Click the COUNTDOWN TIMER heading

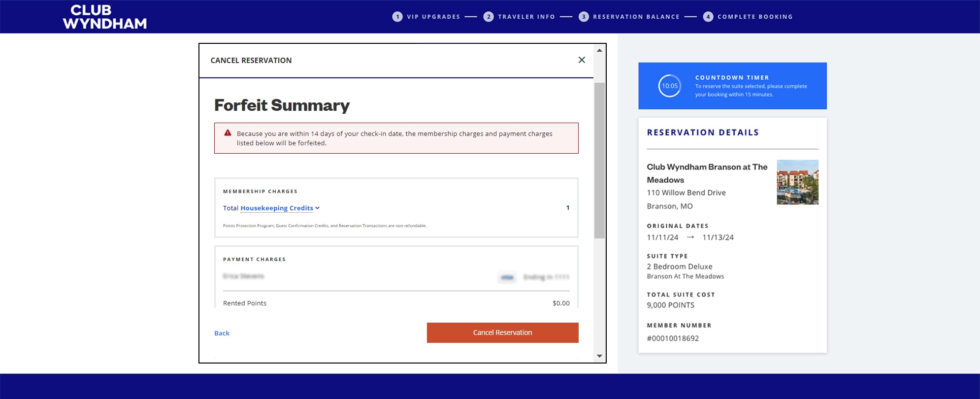pos(732,77)
